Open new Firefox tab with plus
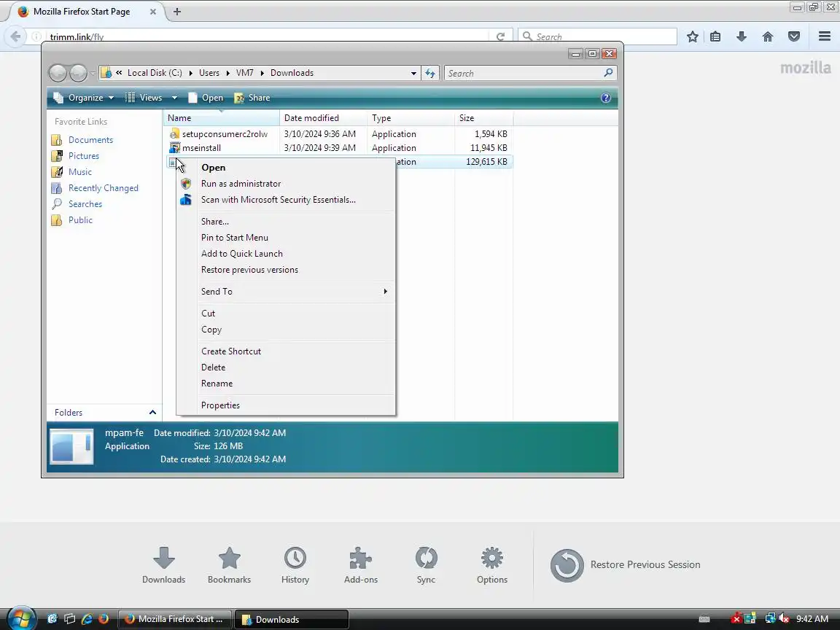Image resolution: width=840 pixels, height=630 pixels. tap(176, 11)
